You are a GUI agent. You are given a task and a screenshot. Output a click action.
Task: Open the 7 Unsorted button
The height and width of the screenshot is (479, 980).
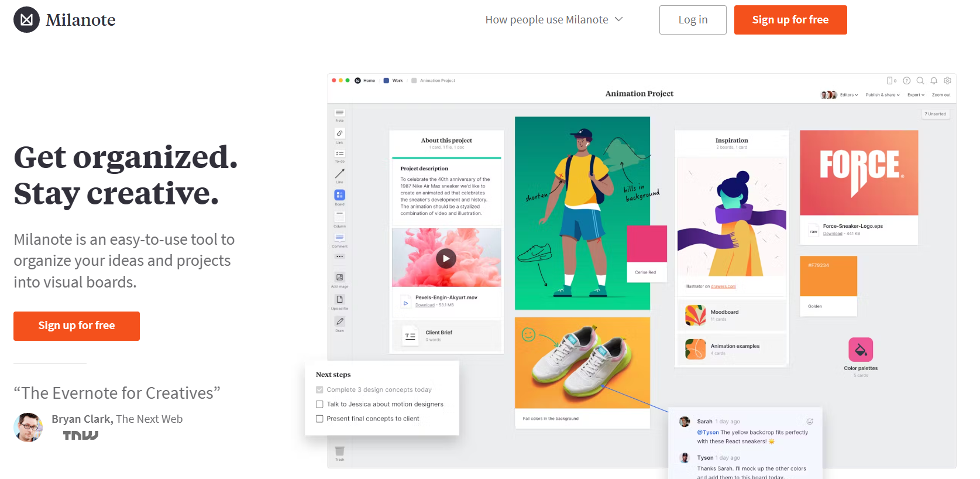click(x=936, y=114)
